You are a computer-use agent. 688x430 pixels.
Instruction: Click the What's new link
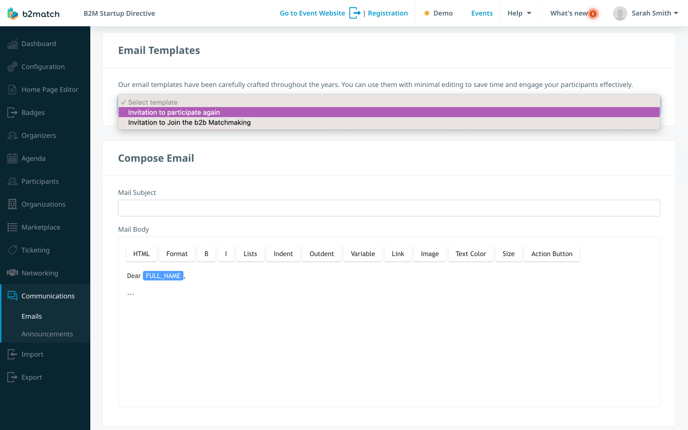pos(569,13)
